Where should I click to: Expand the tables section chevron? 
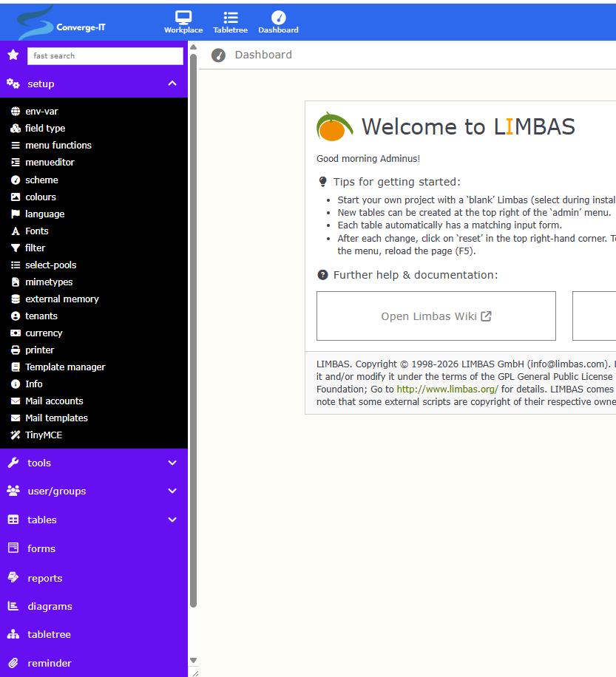coord(172,520)
